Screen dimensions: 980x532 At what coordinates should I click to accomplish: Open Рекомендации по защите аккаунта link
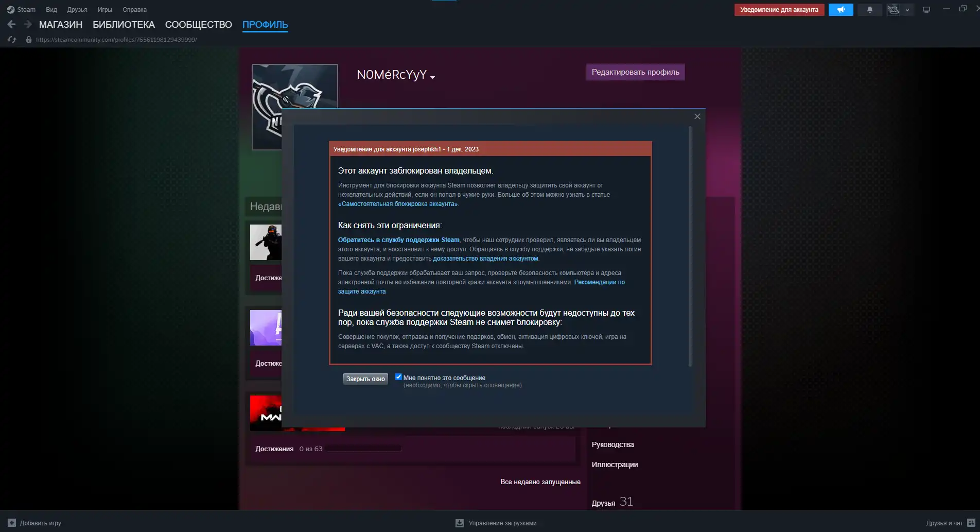tap(481, 287)
